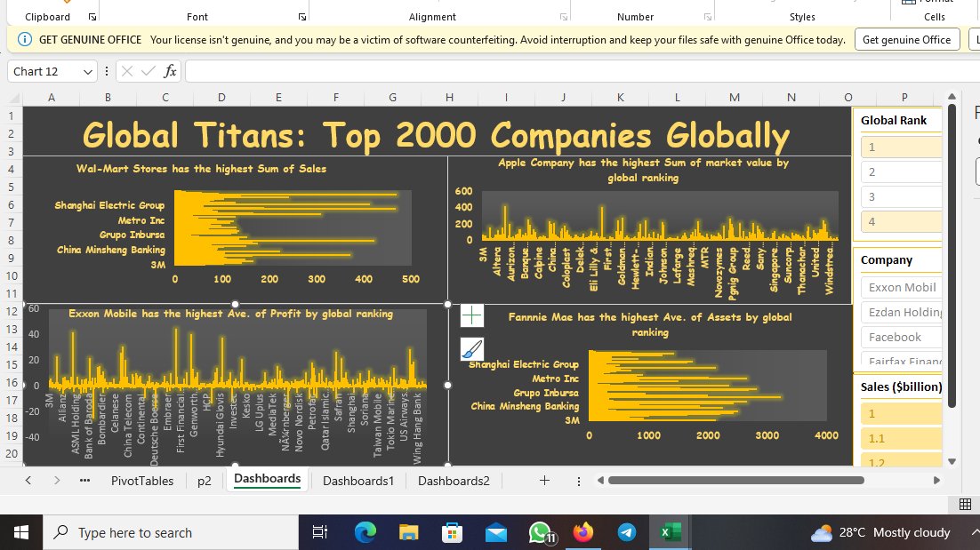Screen dimensions: 980x550
Task: Click the formula bar Enter checkmark icon
Action: coord(149,71)
